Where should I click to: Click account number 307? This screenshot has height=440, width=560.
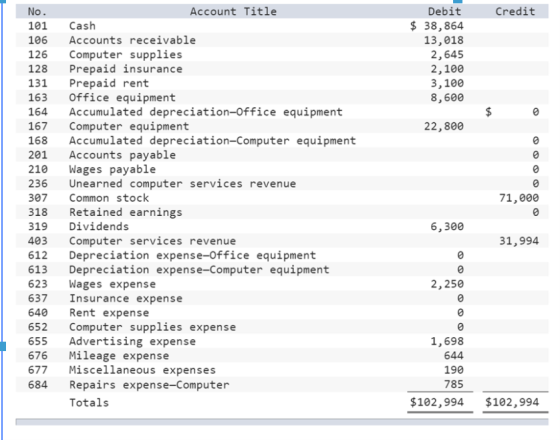point(38,198)
